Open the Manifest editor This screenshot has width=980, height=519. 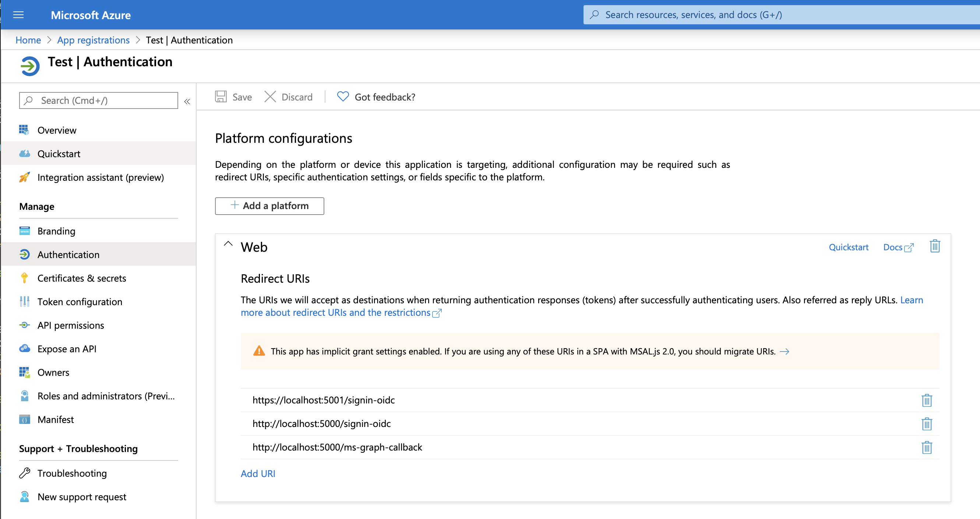tap(98, 419)
